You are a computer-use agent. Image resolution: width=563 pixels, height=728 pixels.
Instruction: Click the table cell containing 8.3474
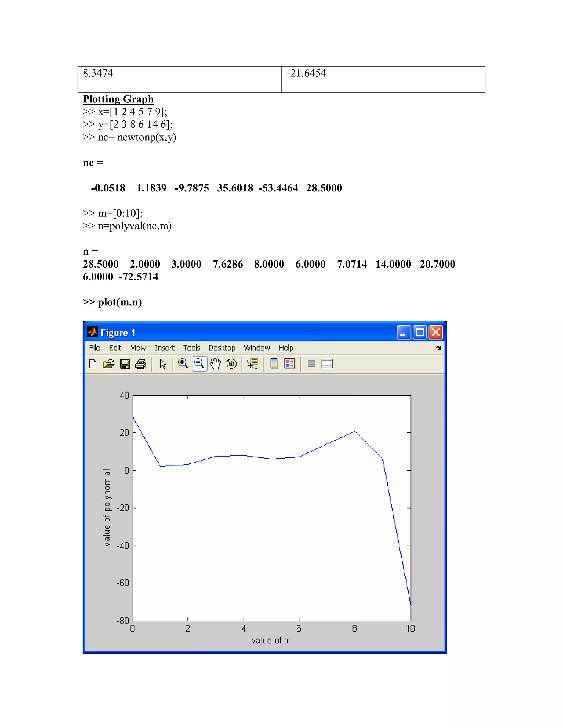[x=180, y=79]
